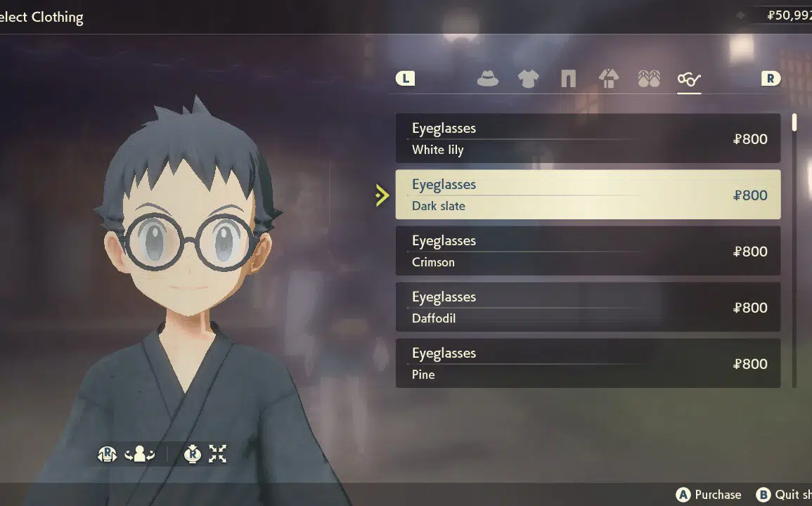Click the R-stick press control icon
The image size is (812, 506).
click(x=193, y=454)
